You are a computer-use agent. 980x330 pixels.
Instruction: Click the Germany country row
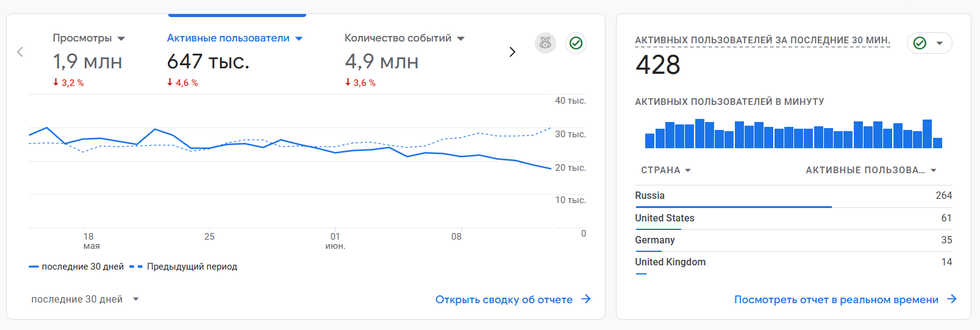[x=793, y=240]
